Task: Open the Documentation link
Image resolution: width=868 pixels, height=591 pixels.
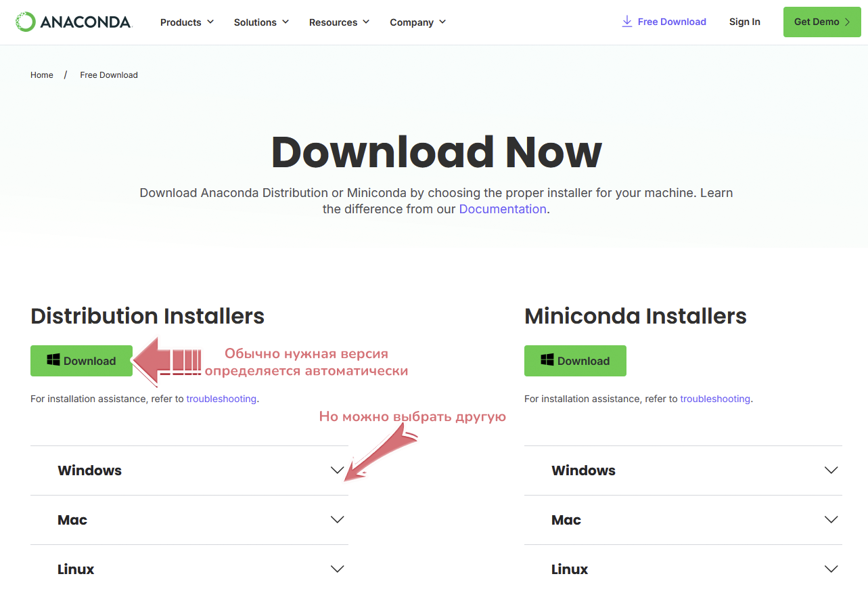Action: (503, 209)
